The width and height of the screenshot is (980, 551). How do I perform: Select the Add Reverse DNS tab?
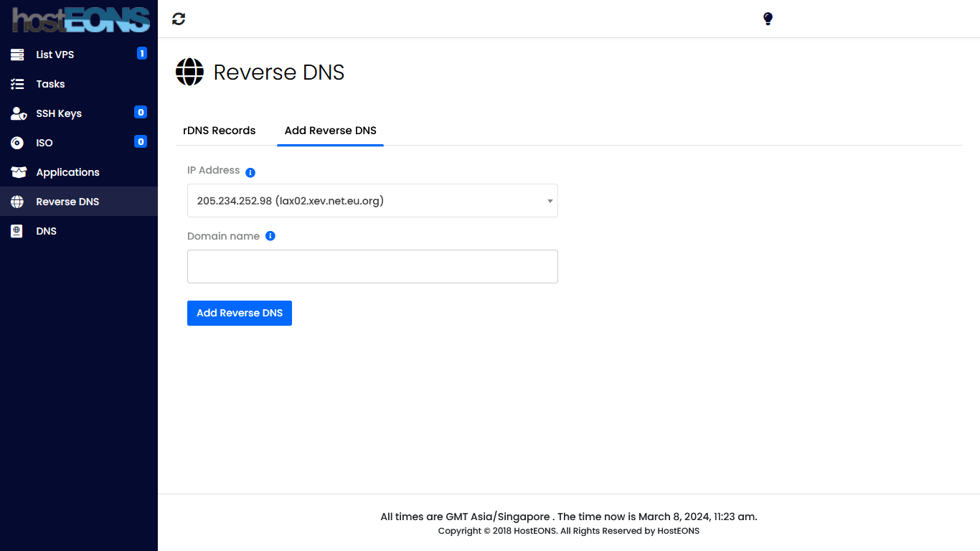pos(330,131)
